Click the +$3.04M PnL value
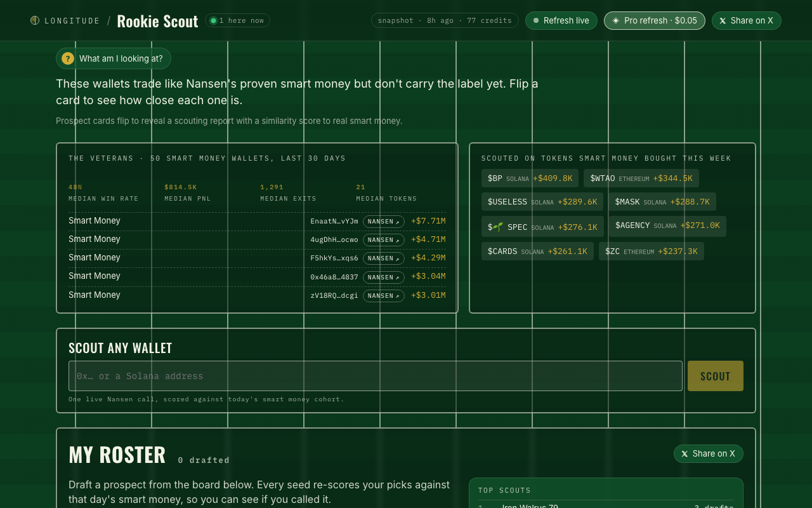This screenshot has width=812, height=508. click(428, 276)
